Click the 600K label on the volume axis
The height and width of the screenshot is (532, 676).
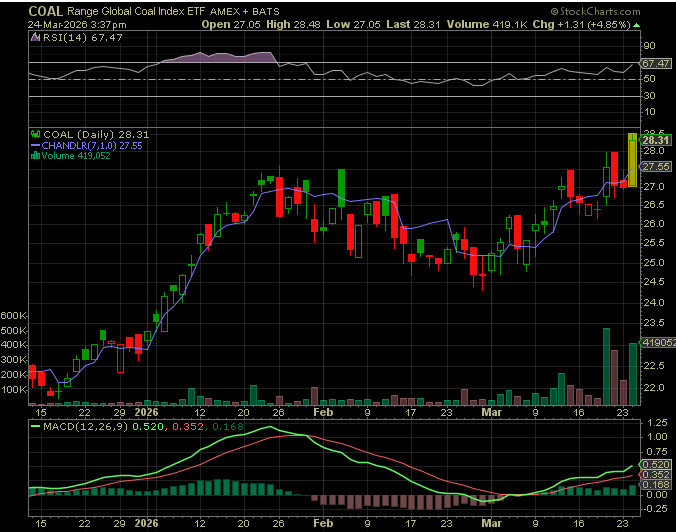pyautogui.click(x=13, y=316)
